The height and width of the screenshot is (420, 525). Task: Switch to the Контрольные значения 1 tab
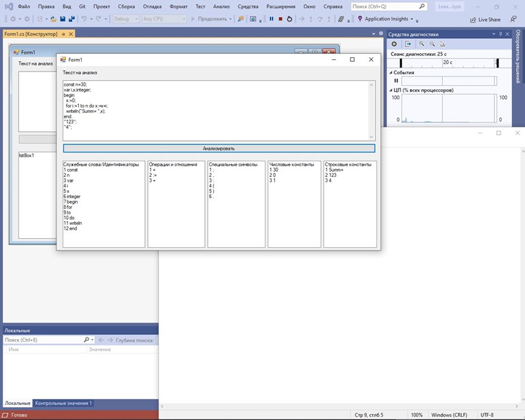tap(63, 403)
